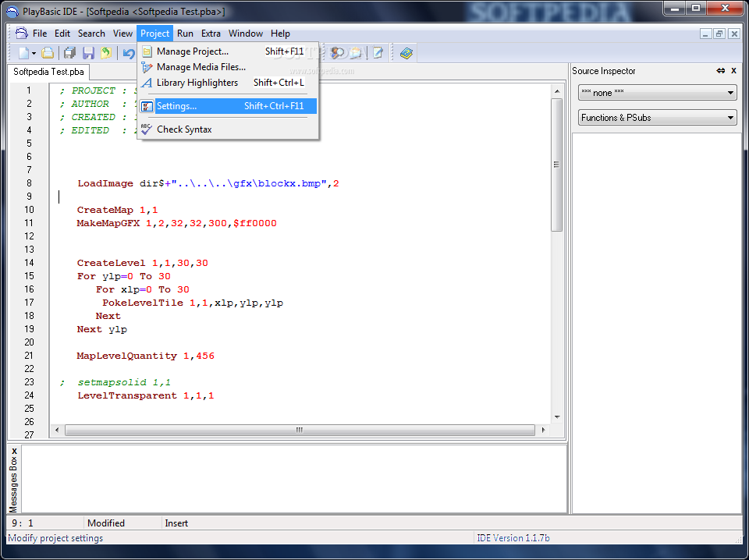Open the File menu
Screen dimensions: 749x560
click(x=40, y=34)
